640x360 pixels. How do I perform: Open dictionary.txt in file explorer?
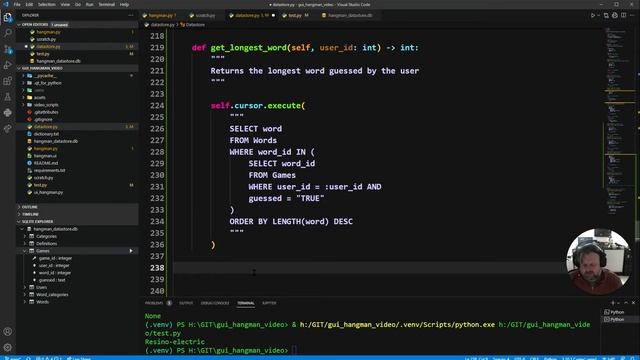point(46,134)
